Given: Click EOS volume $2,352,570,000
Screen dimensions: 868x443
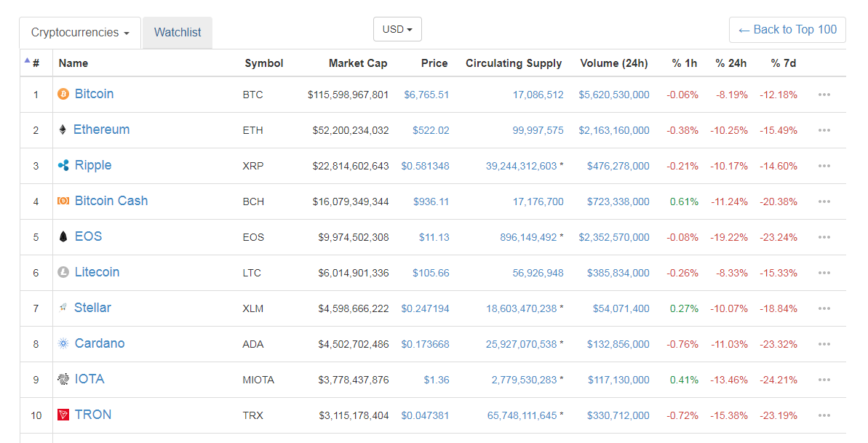Looking at the screenshot, I should 614,237.
